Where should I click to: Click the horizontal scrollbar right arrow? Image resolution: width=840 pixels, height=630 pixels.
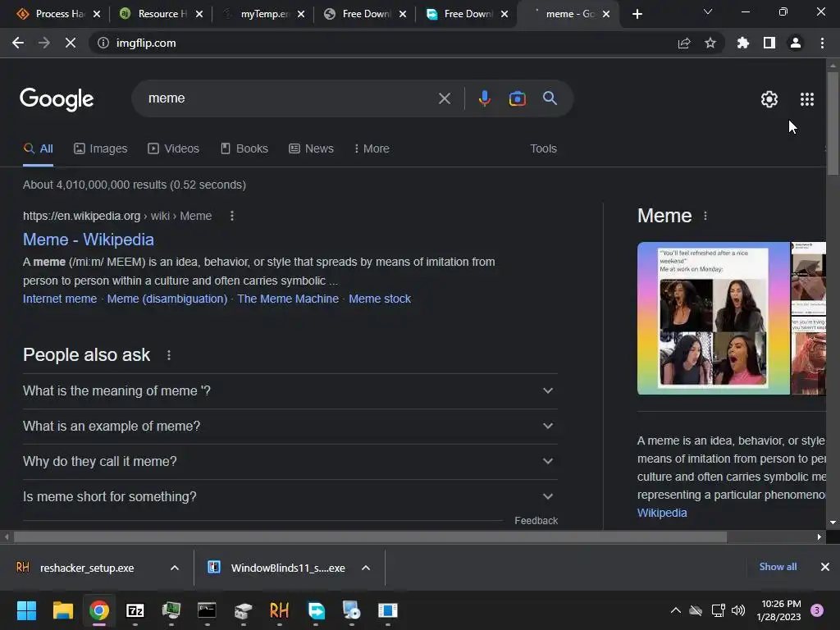coord(819,536)
